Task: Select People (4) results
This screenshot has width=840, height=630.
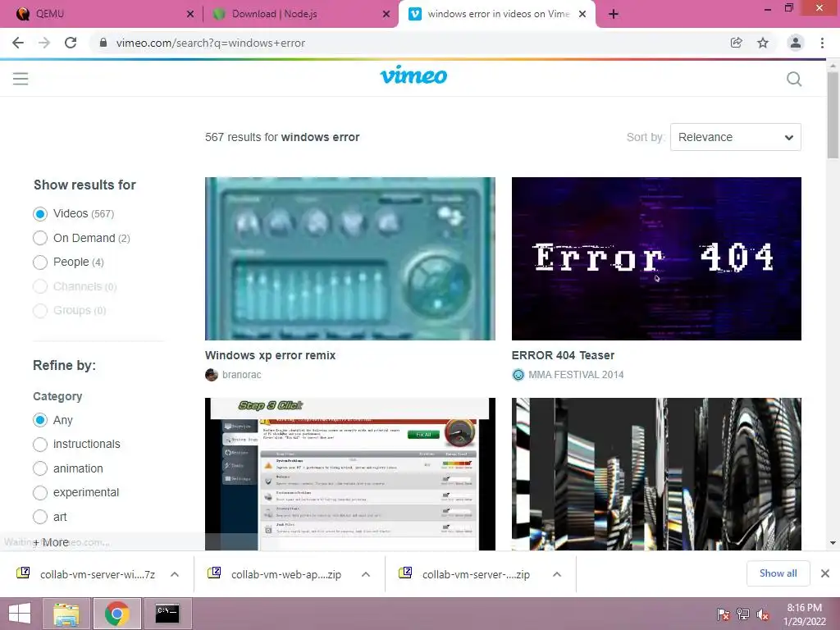Action: pos(40,262)
